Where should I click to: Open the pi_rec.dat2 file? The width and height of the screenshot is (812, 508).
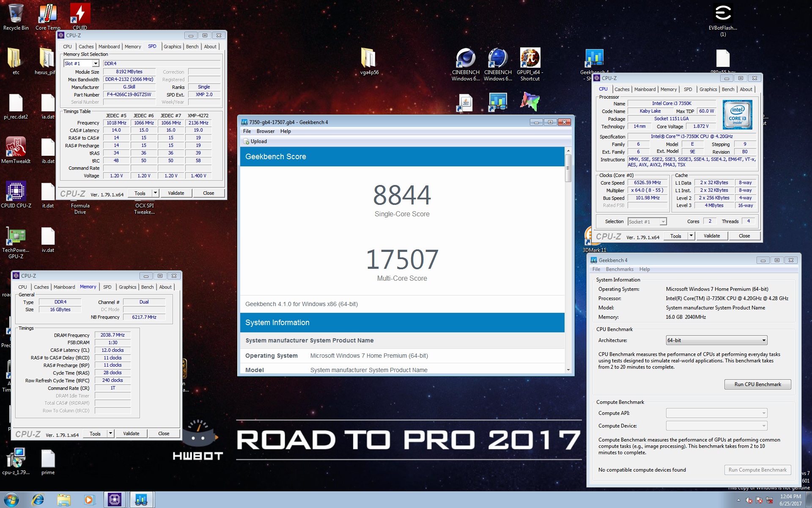(16, 106)
